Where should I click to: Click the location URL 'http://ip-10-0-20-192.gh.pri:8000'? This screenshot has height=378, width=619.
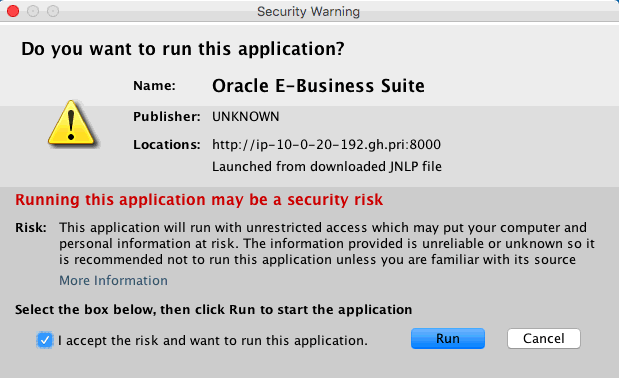(326, 144)
